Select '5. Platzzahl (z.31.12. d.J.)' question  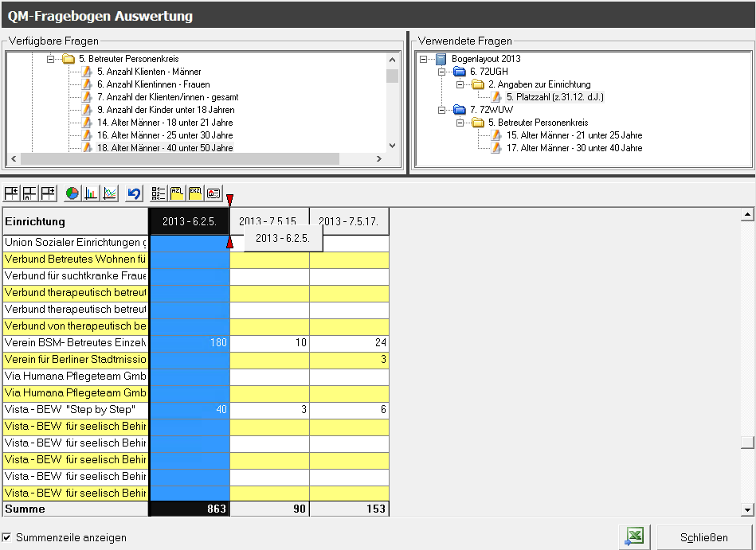pyautogui.click(x=554, y=97)
